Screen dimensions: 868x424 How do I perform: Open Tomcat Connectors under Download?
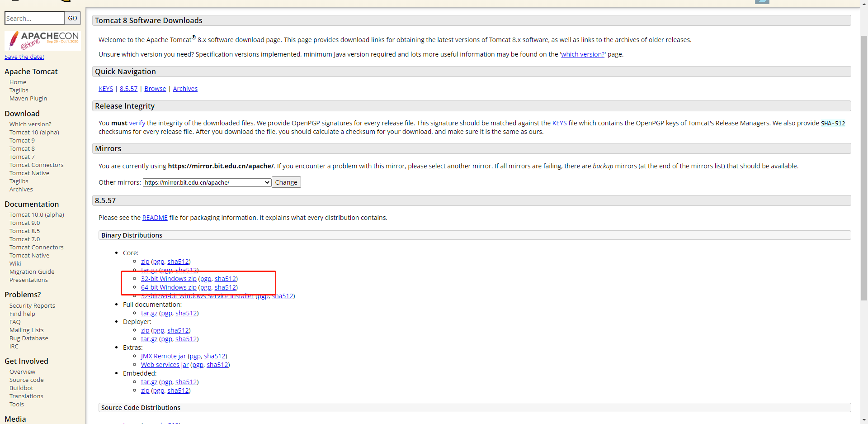point(37,165)
